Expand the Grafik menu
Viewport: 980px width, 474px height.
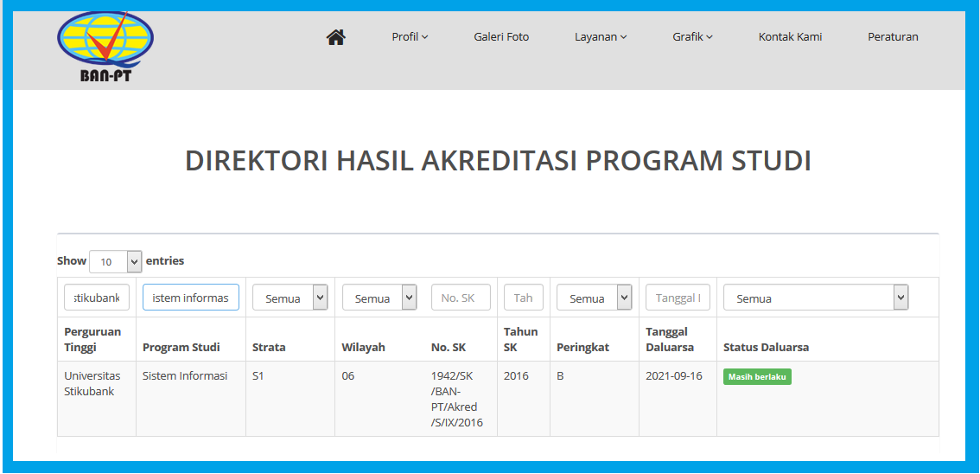(692, 37)
